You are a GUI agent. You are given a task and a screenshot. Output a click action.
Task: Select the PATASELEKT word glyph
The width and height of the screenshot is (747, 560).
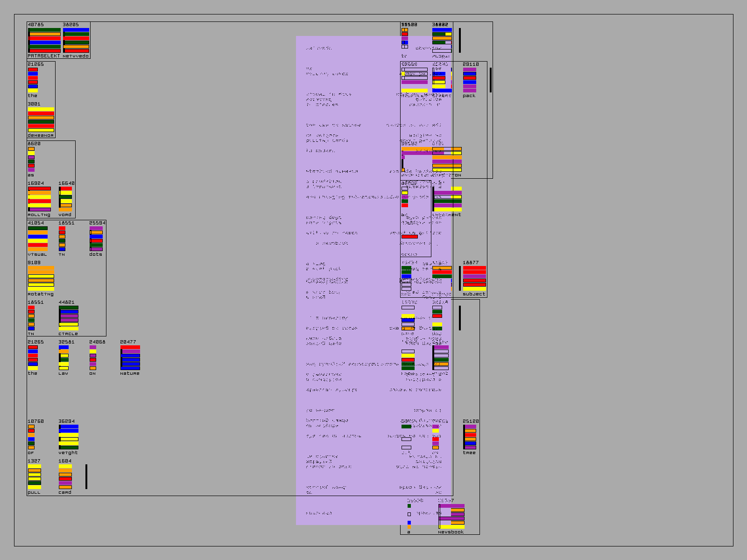point(44,40)
